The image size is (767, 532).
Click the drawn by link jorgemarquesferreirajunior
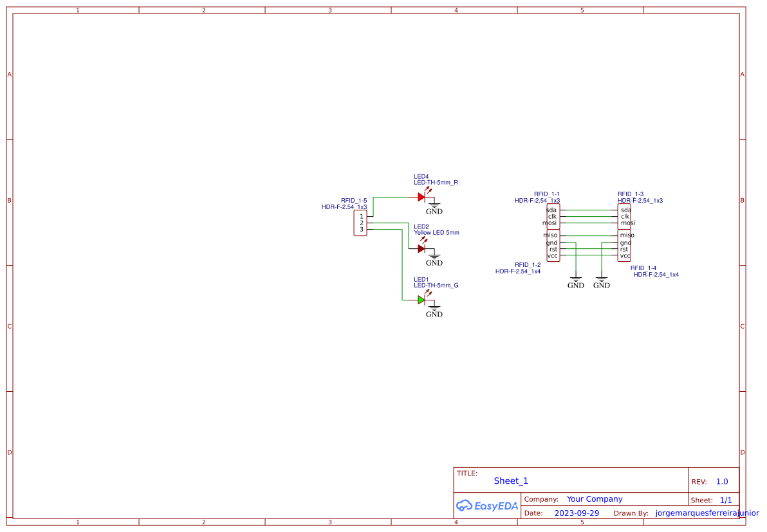click(x=705, y=513)
